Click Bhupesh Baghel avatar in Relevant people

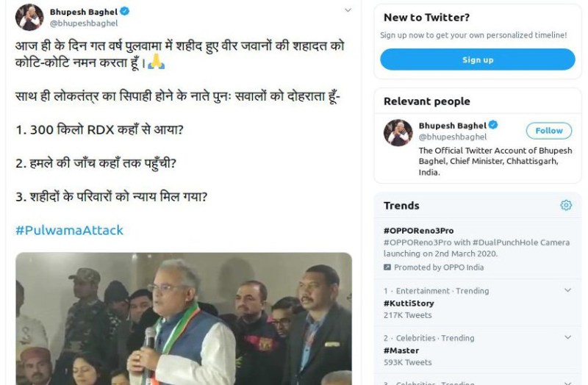coord(398,132)
